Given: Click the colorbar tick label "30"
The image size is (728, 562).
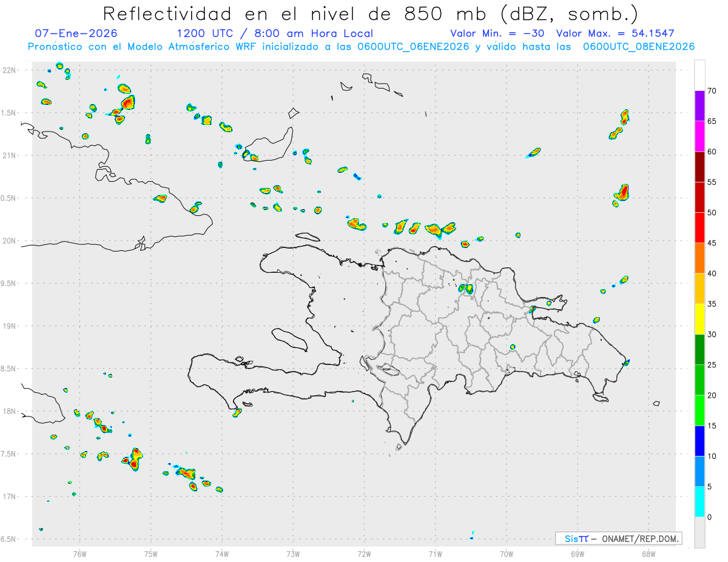Looking at the screenshot, I should pos(712,335).
